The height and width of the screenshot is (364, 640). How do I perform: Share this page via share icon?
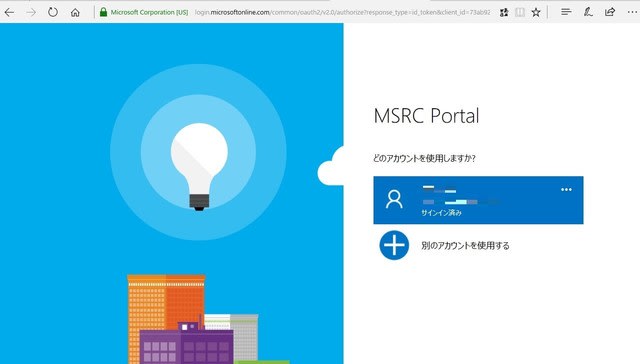[610, 12]
